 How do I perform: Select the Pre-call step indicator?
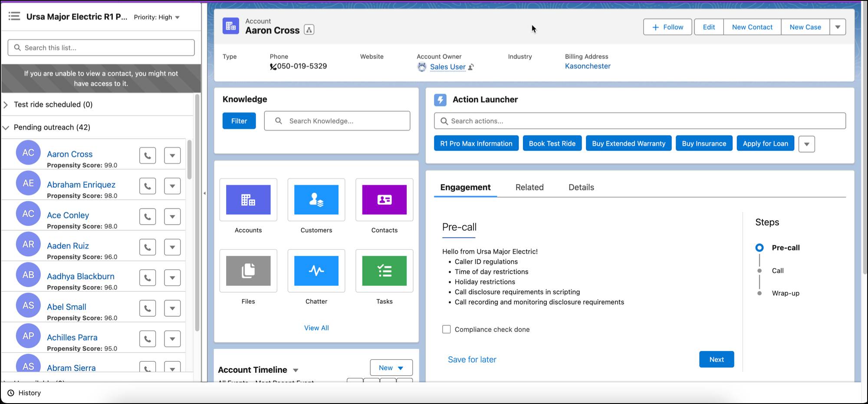pos(759,248)
